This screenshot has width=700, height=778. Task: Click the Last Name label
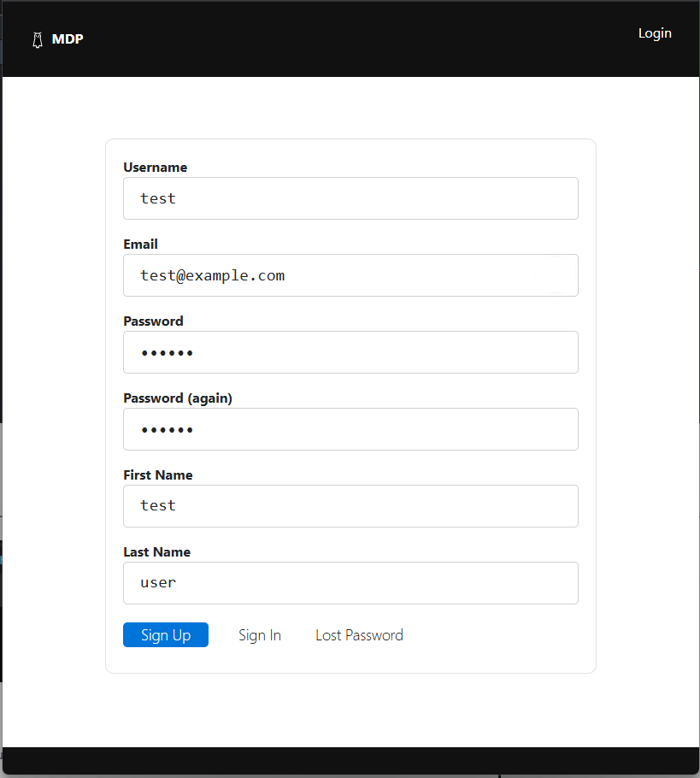click(x=157, y=552)
